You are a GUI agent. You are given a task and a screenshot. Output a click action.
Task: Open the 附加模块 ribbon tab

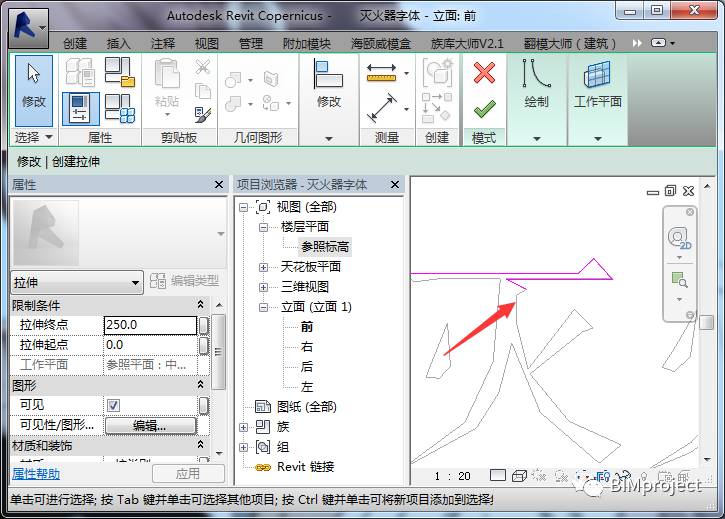(307, 43)
